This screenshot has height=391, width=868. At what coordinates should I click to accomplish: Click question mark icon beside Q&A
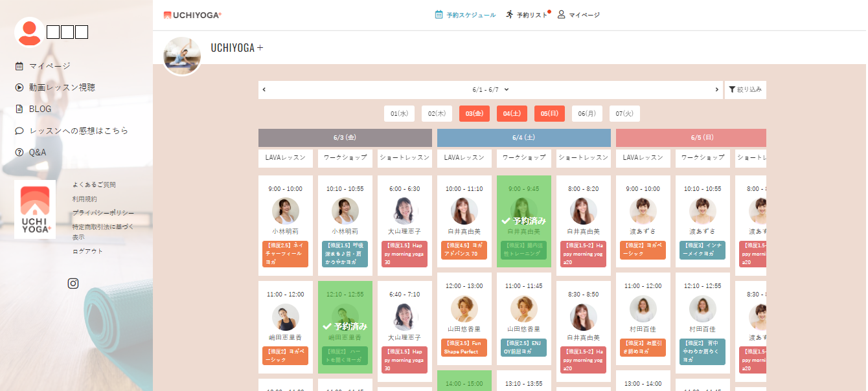pos(19,152)
